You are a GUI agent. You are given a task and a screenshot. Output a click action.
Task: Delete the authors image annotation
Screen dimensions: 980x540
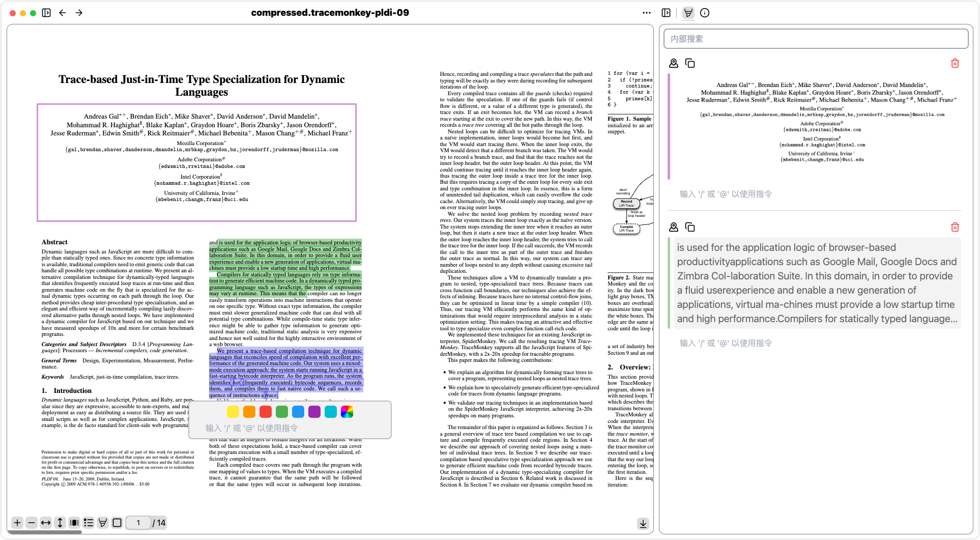pos(955,63)
